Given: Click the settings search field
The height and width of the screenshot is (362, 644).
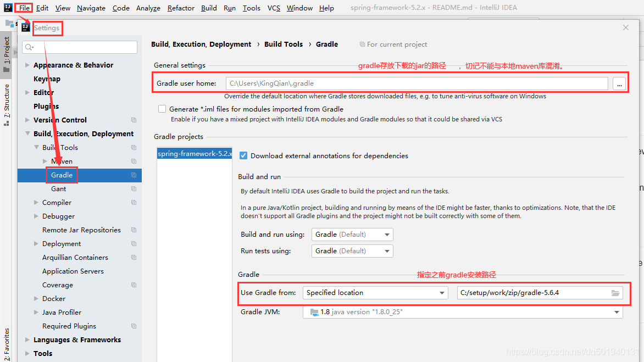Looking at the screenshot, I should (80, 47).
